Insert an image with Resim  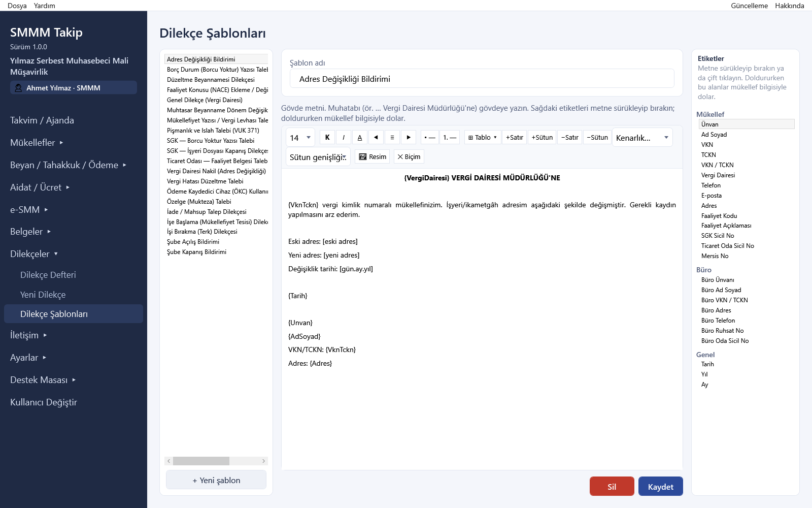pyautogui.click(x=373, y=156)
